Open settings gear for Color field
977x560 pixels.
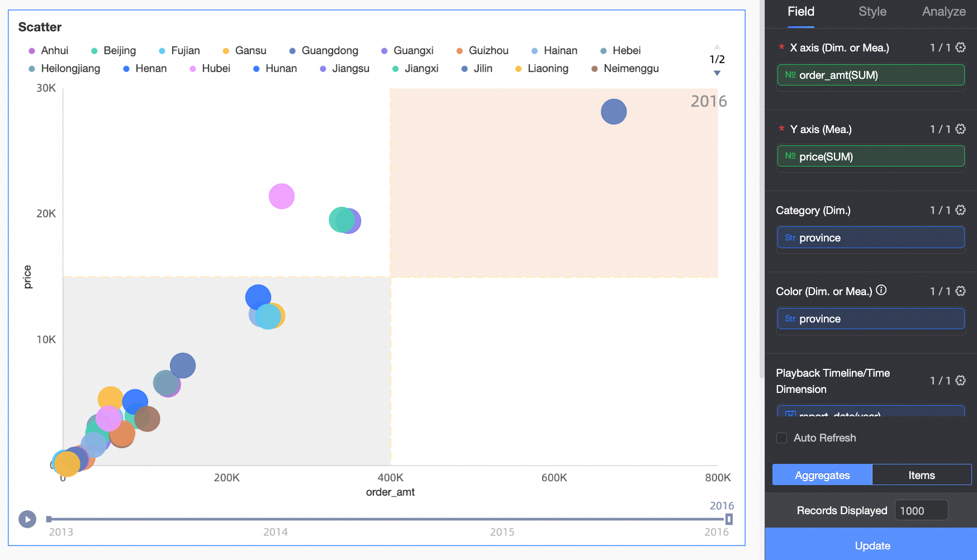pos(960,291)
